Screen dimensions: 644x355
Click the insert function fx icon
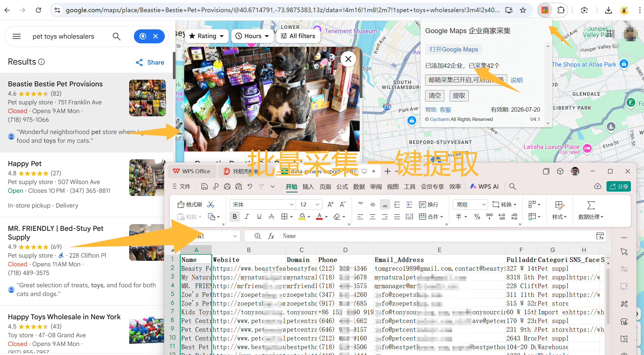pyautogui.click(x=271, y=236)
